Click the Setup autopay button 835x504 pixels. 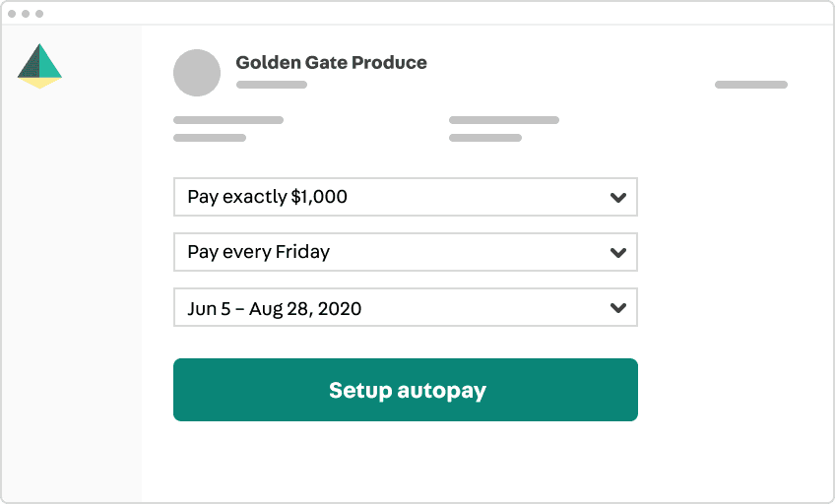[x=406, y=390]
